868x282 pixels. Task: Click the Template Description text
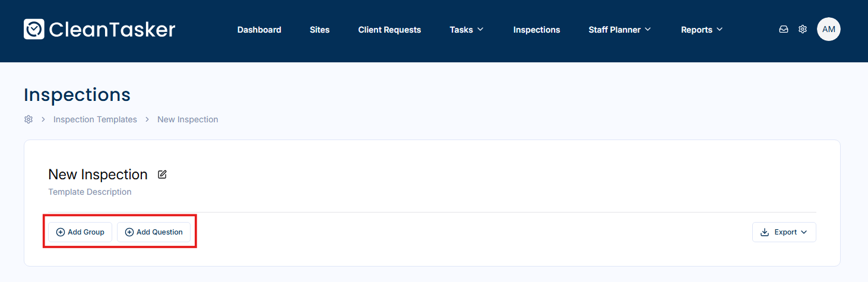point(90,192)
